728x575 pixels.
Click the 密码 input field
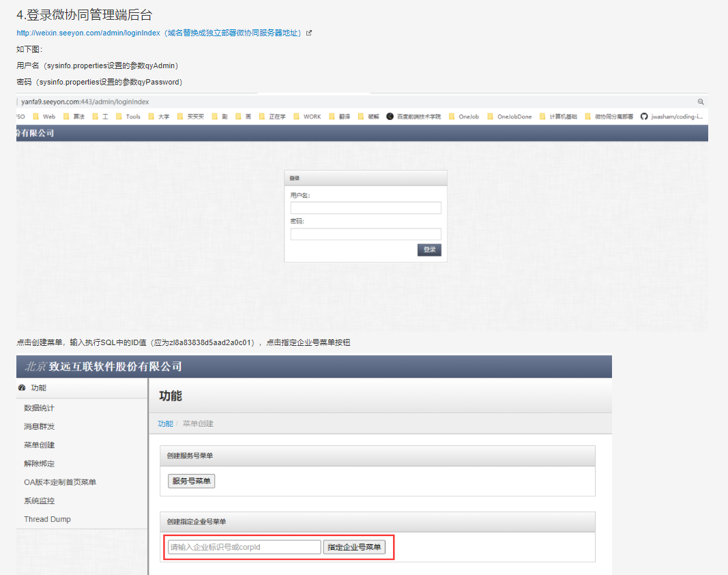tap(366, 234)
